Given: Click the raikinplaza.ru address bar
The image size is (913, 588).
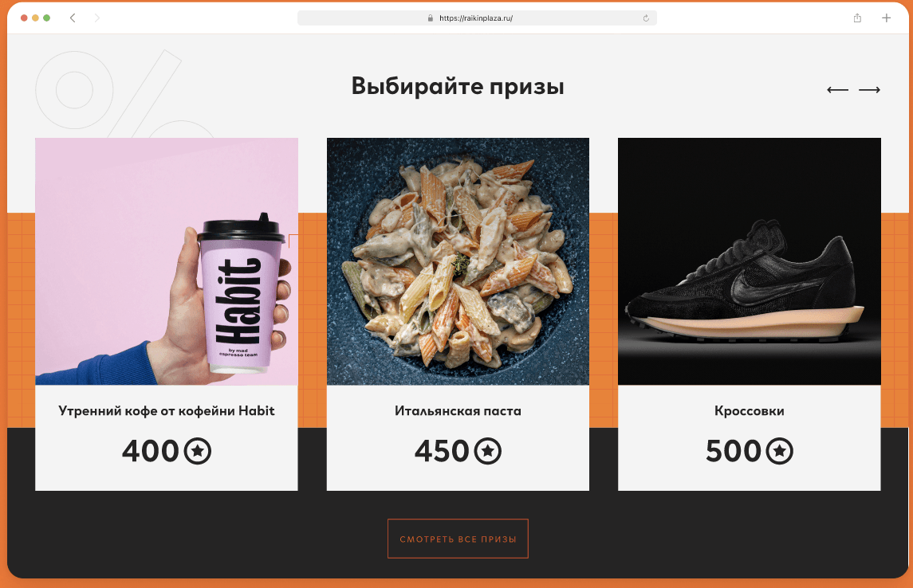Looking at the screenshot, I should pos(477,18).
